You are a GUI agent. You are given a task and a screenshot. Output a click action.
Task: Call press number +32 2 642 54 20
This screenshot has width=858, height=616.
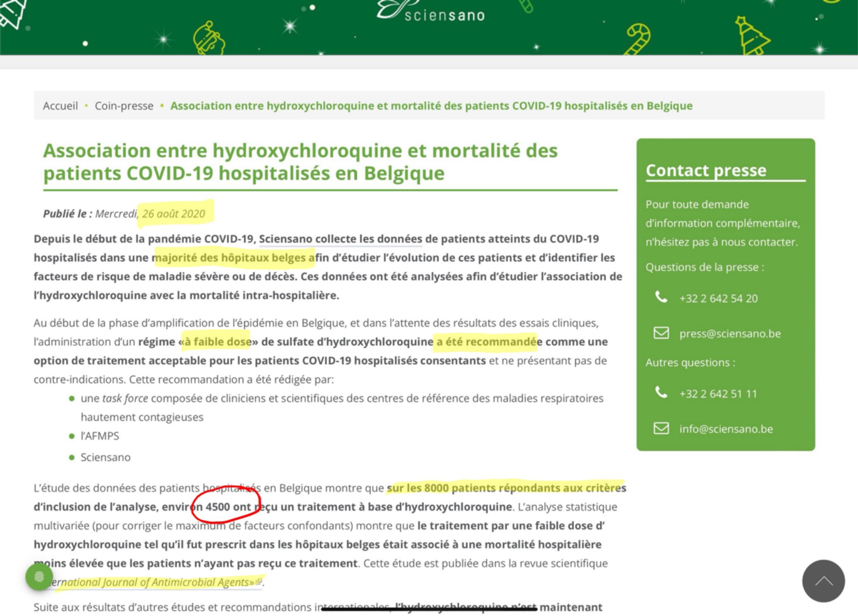tap(718, 298)
